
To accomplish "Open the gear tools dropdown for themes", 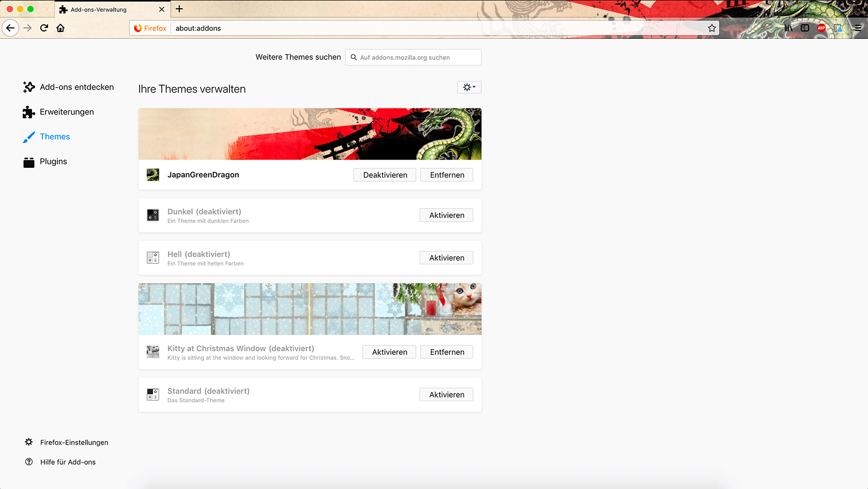I will (x=469, y=87).
